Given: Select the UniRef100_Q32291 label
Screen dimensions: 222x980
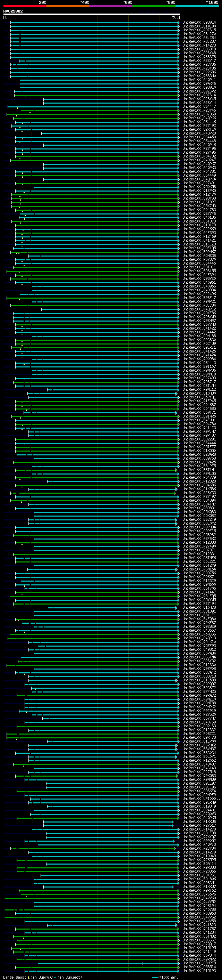Looking at the screenshot, I should click(x=199, y=439).
